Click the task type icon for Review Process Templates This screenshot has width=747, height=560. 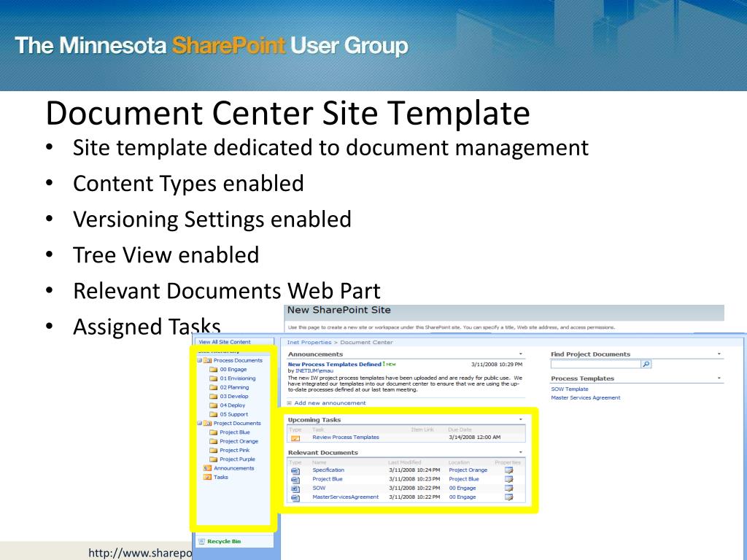tap(295, 437)
